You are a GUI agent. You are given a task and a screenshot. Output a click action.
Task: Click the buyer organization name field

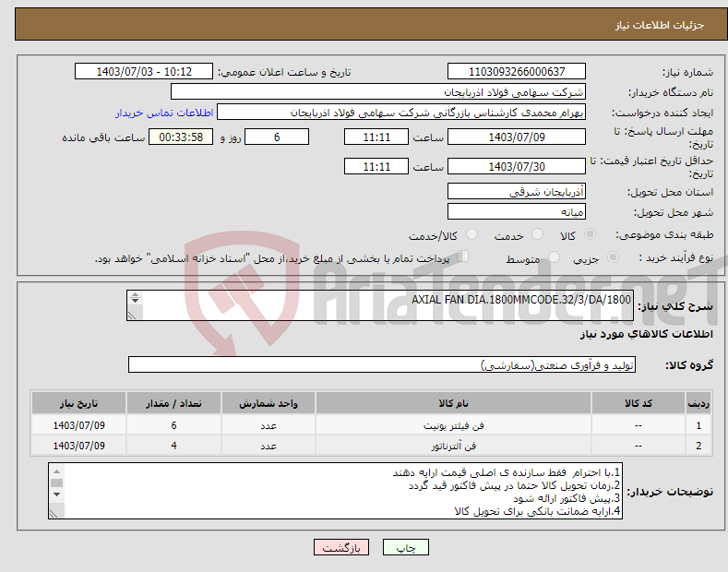tap(378, 92)
